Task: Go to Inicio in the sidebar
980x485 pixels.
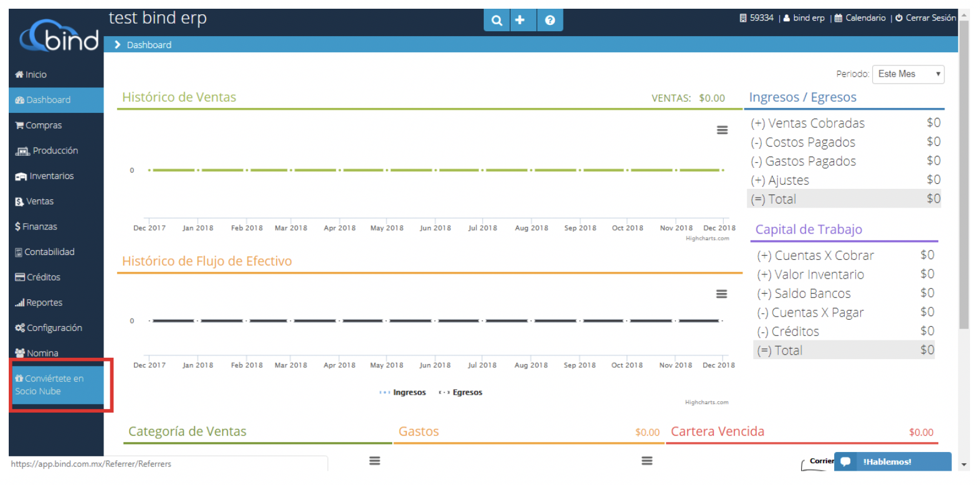Action: tap(56, 75)
